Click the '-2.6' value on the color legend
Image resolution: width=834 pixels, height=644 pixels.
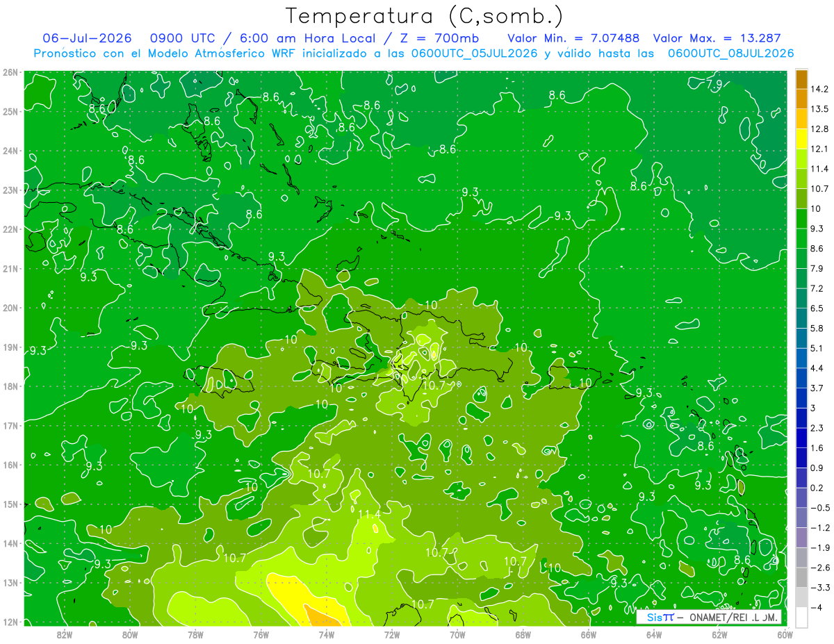tap(819, 568)
